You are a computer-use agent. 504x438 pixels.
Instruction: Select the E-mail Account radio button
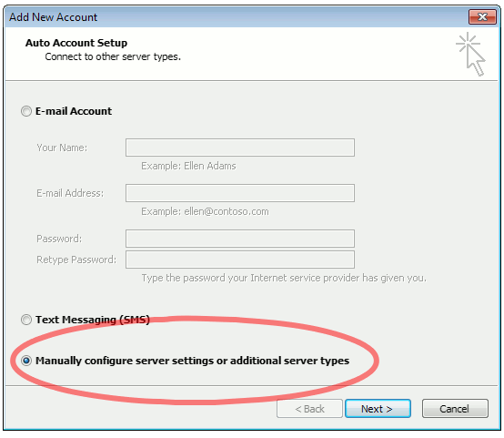point(26,111)
